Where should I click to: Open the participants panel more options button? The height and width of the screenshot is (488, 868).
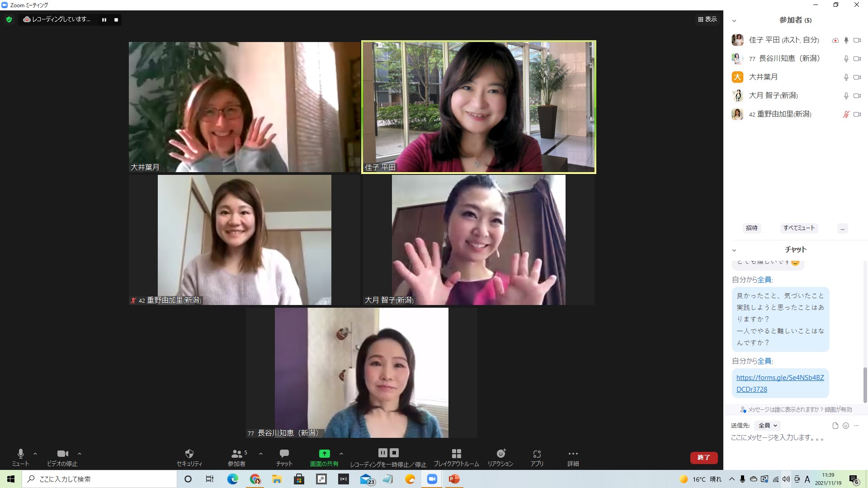click(x=842, y=228)
